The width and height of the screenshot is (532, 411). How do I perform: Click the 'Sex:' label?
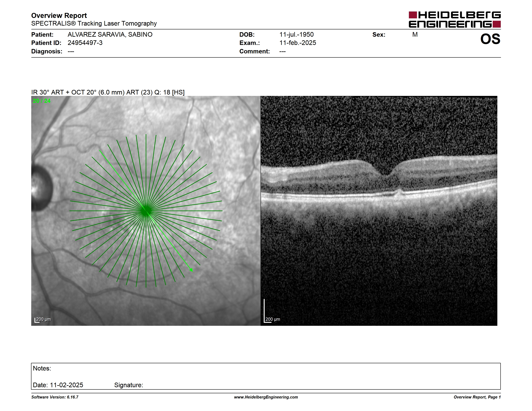pyautogui.click(x=379, y=35)
